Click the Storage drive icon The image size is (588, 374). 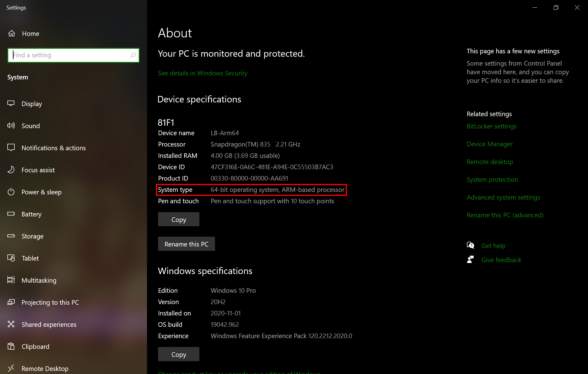pos(11,236)
